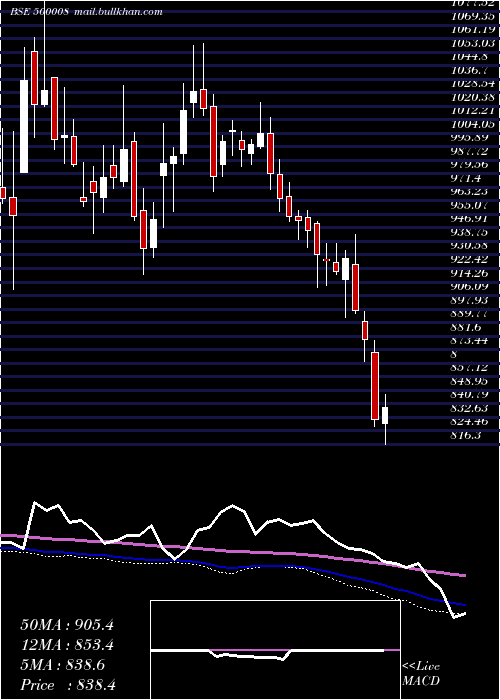The width and height of the screenshot is (500, 700).
Task: Click the 832.63 price axis label
Action: tap(471, 408)
